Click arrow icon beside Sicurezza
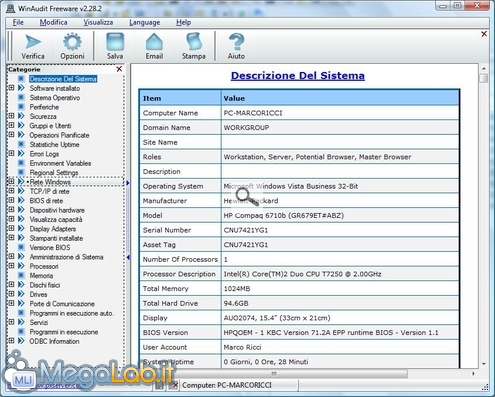 [x=21, y=116]
